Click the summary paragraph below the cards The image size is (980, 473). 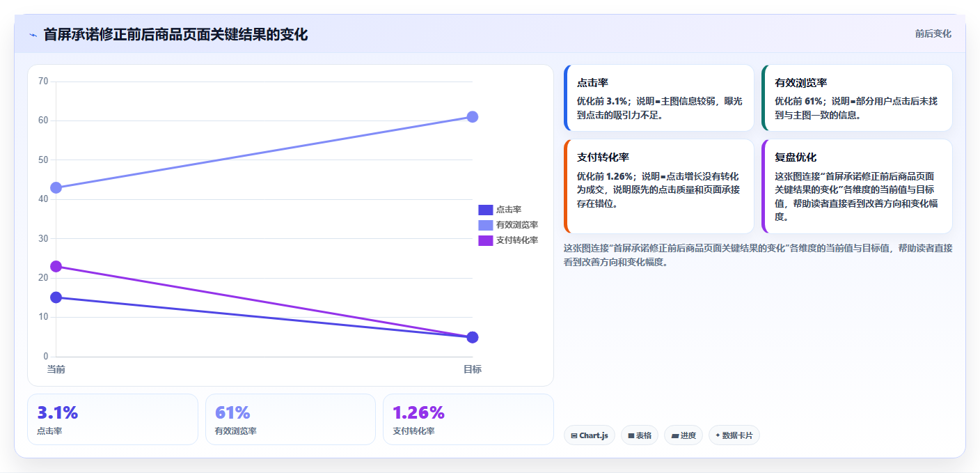[758, 255]
